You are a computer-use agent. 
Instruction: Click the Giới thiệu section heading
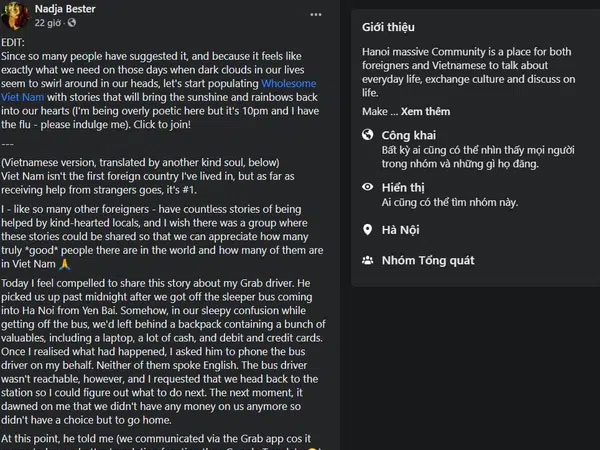(x=388, y=27)
